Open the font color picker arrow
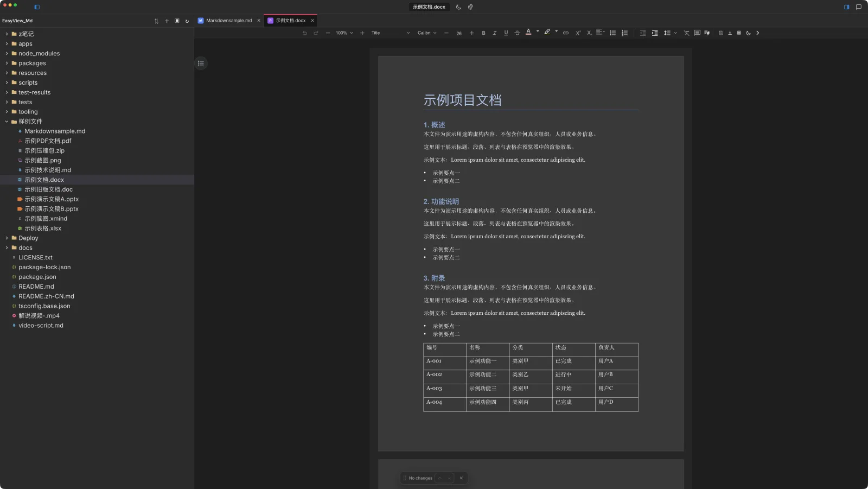 click(x=538, y=31)
